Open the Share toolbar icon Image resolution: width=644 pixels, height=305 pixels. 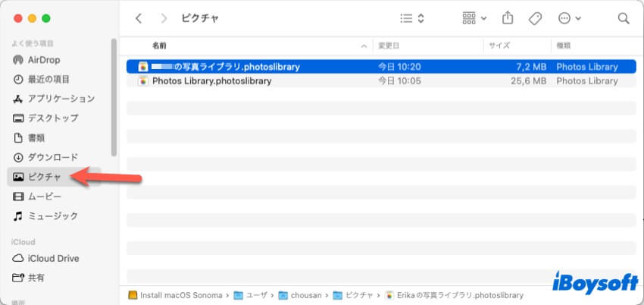(508, 18)
